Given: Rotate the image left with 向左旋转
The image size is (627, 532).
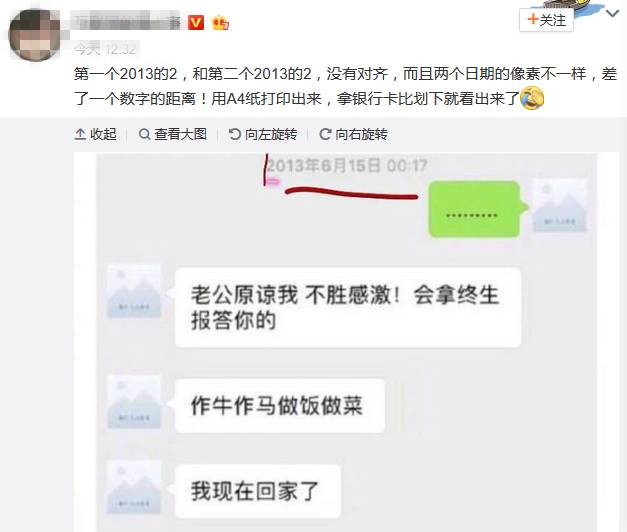Looking at the screenshot, I should pyautogui.click(x=263, y=134).
